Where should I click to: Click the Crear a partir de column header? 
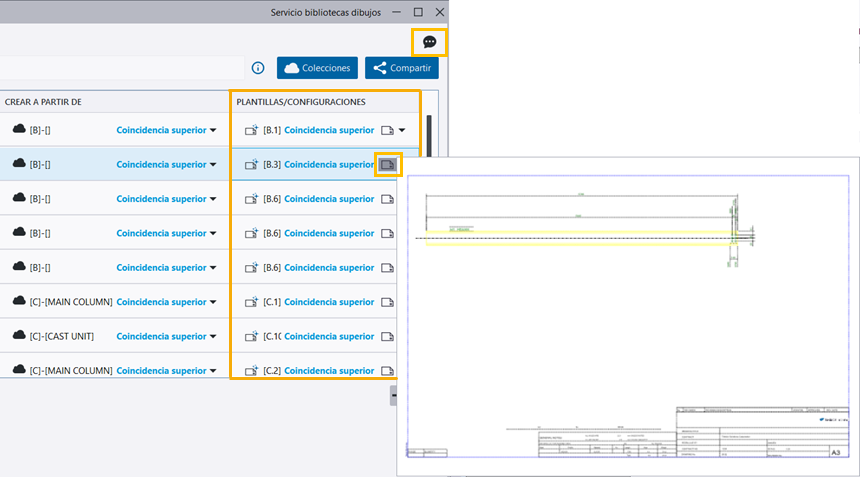[43, 101]
